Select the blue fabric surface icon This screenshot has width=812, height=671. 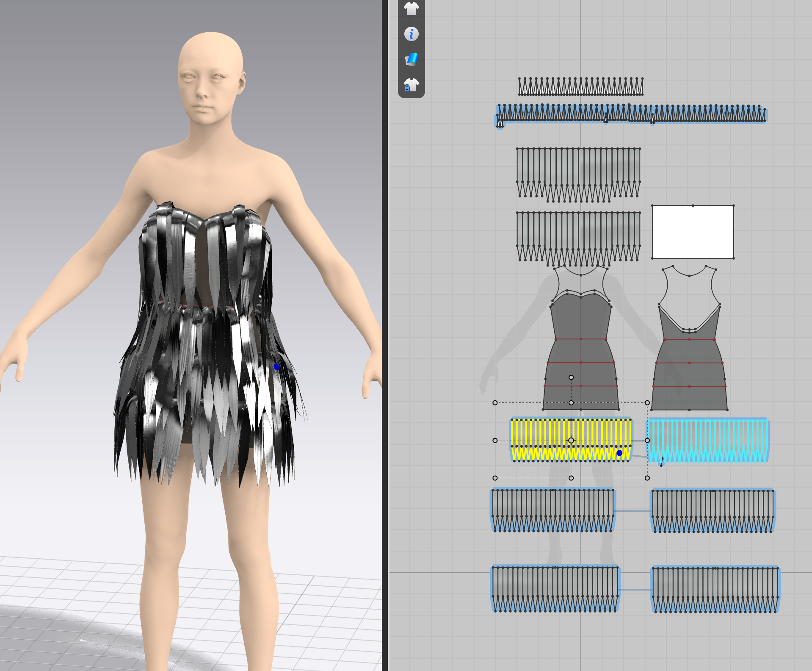(x=411, y=59)
